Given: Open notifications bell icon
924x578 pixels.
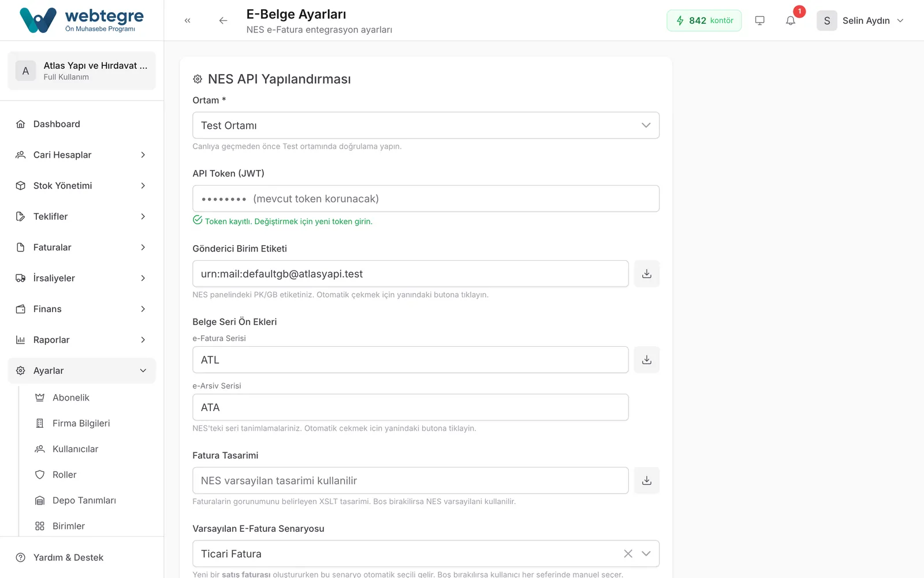Looking at the screenshot, I should (x=791, y=20).
